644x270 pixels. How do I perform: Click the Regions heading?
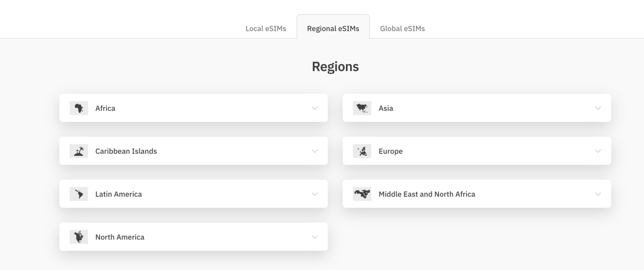[x=335, y=66]
